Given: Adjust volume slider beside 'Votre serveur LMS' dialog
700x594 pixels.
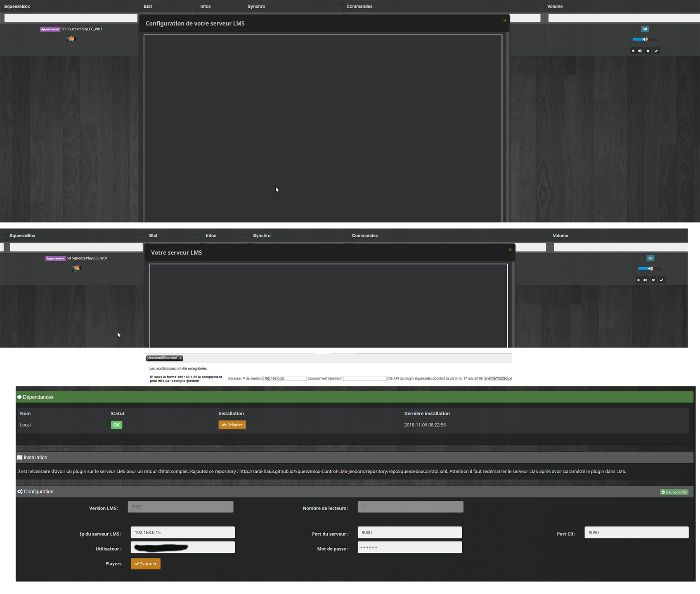Looking at the screenshot, I should 650,269.
